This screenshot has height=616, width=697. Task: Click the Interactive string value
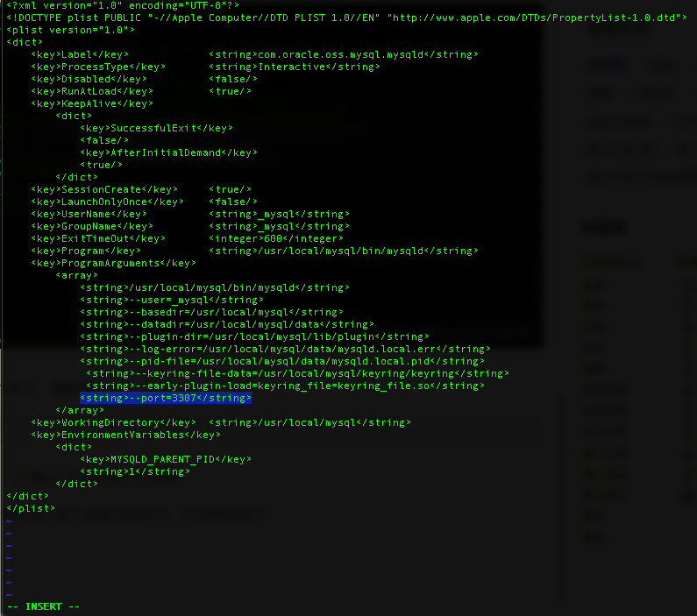[295, 67]
